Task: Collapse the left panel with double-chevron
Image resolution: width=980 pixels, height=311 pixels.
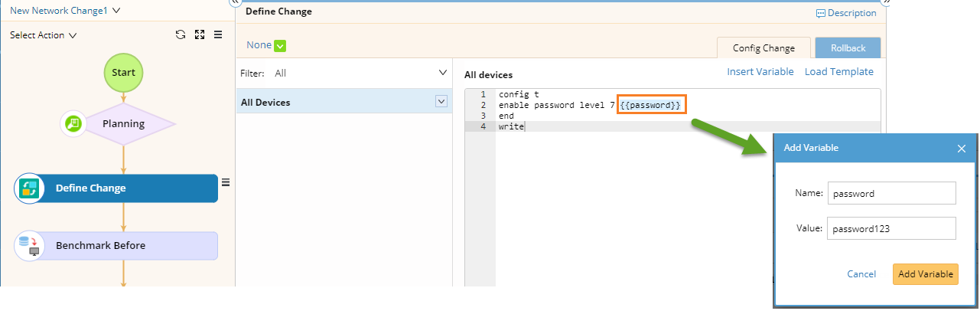Action: (235, 2)
